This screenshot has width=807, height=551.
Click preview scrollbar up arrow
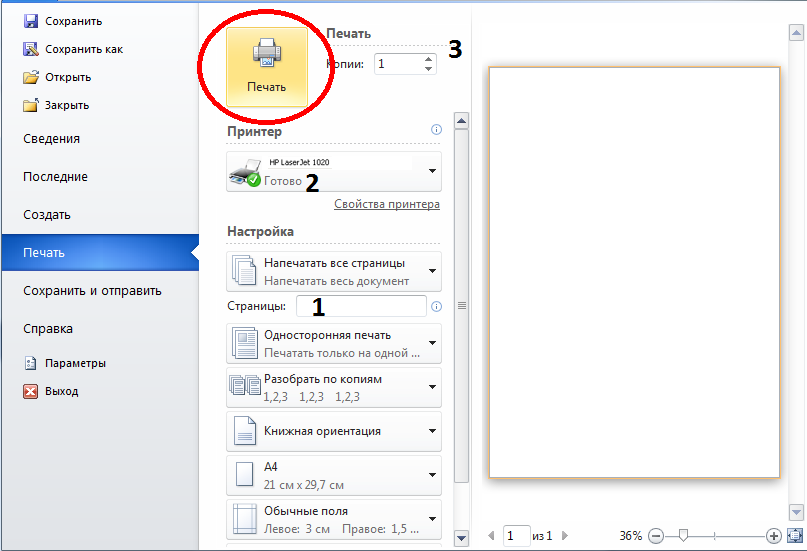796,33
